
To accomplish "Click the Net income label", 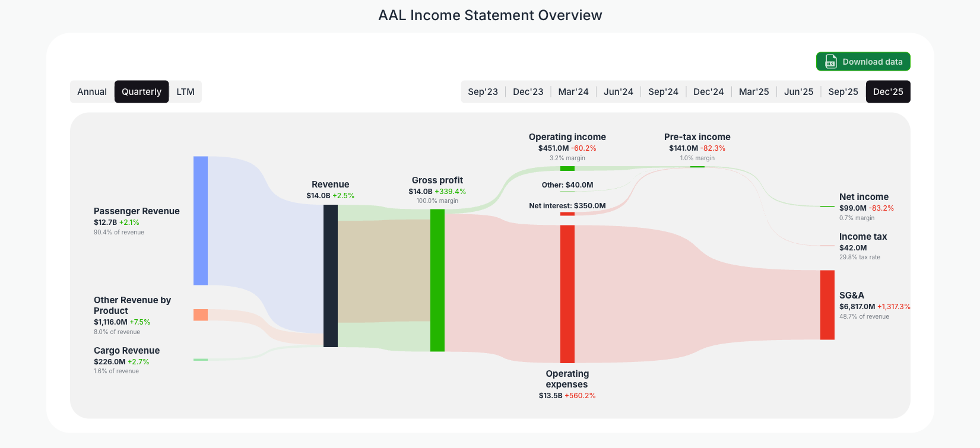I will pyautogui.click(x=863, y=196).
